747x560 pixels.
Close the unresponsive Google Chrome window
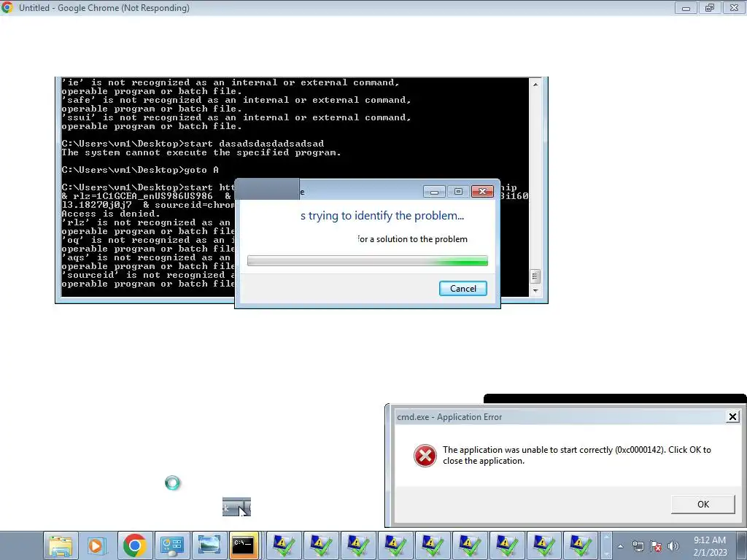[x=734, y=7]
